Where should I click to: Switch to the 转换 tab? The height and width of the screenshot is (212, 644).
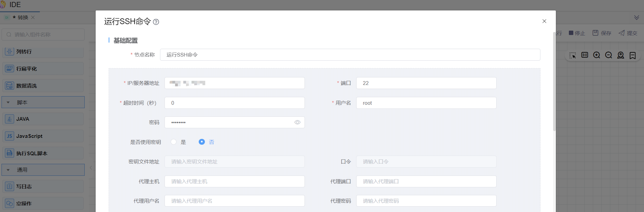[x=23, y=17]
